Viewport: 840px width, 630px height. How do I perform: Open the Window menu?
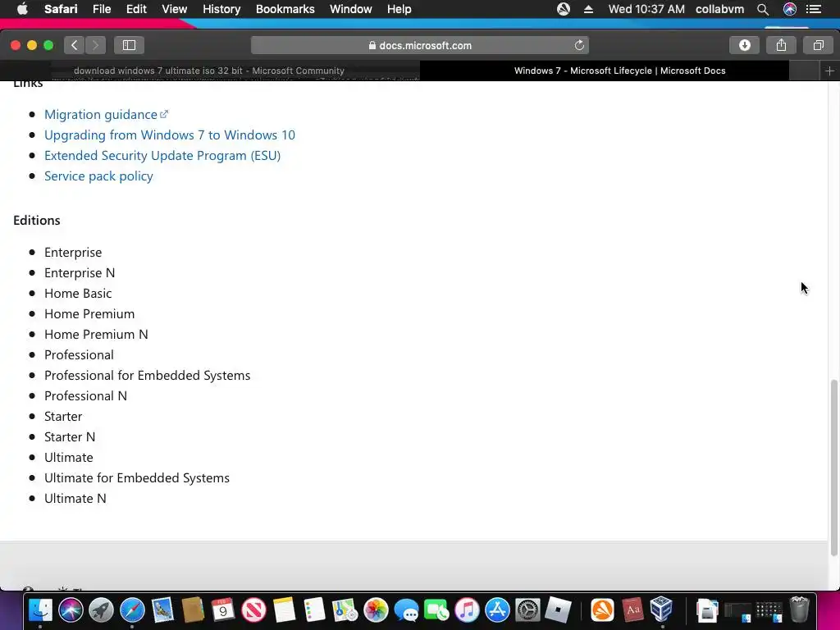(351, 9)
